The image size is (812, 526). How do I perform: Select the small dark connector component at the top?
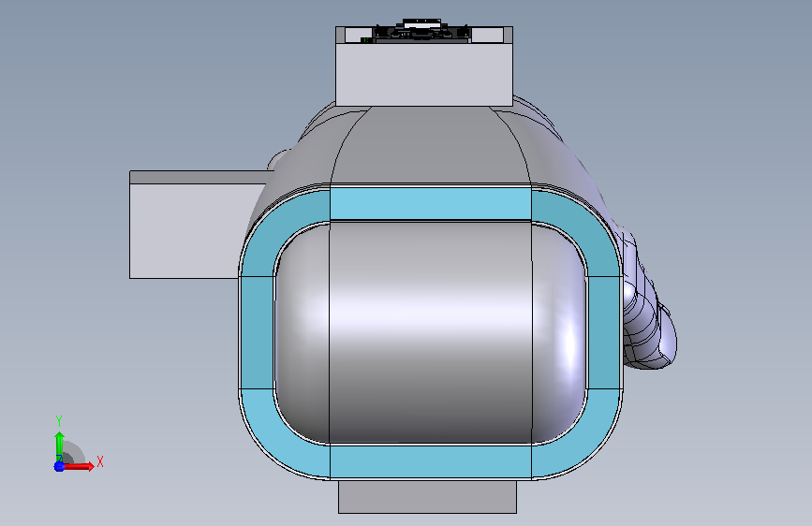coord(421,31)
